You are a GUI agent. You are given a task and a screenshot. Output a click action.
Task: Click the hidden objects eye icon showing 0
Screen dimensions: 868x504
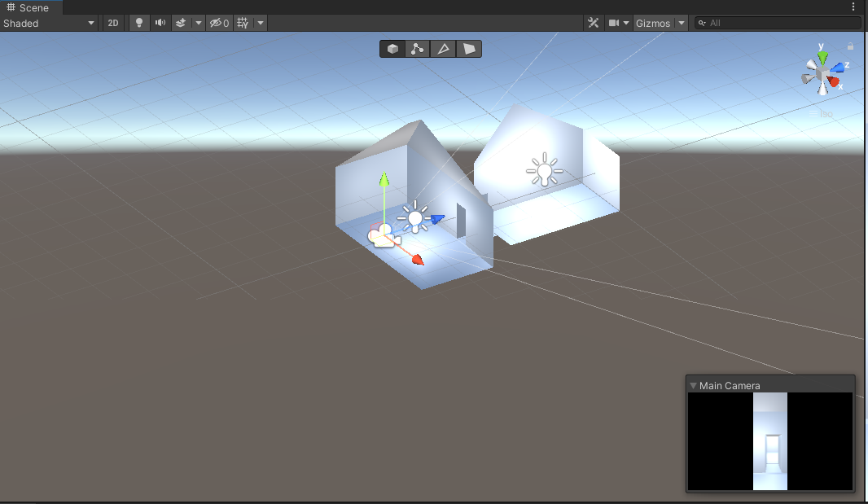point(218,23)
